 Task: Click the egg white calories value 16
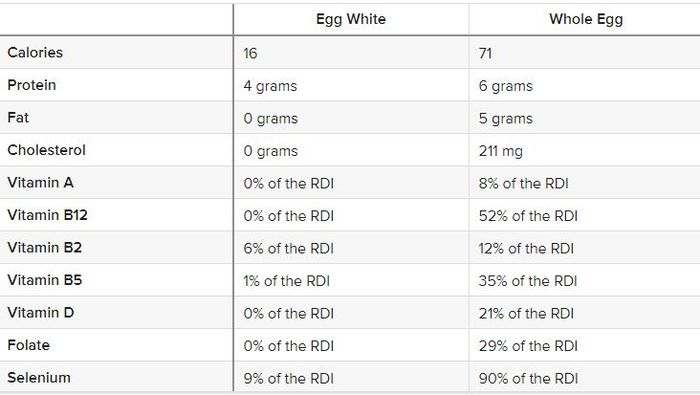click(x=250, y=54)
